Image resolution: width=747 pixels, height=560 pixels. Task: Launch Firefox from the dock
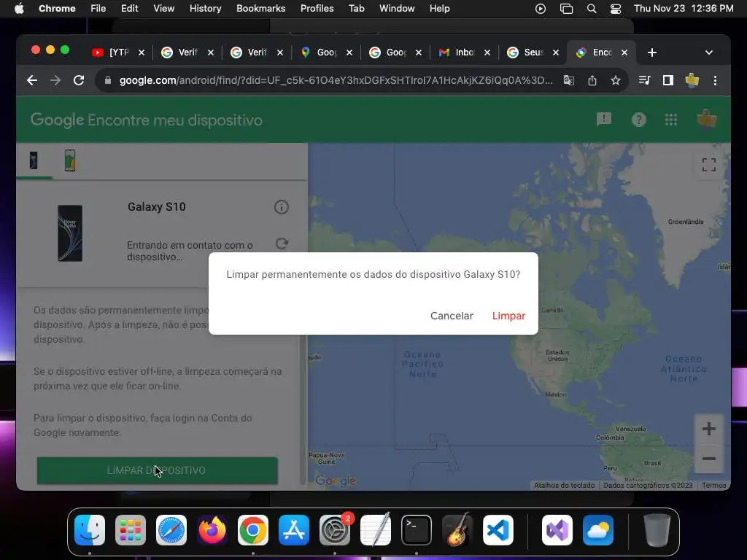click(x=212, y=530)
